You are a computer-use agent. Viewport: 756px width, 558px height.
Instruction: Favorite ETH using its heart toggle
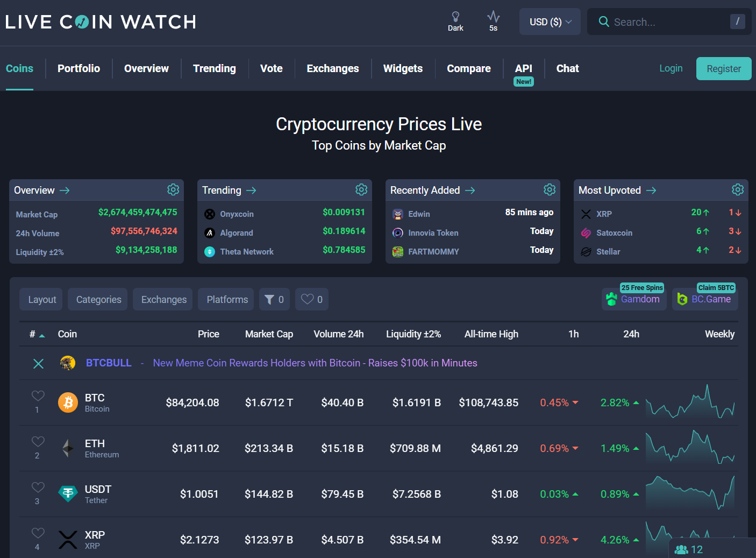click(38, 441)
